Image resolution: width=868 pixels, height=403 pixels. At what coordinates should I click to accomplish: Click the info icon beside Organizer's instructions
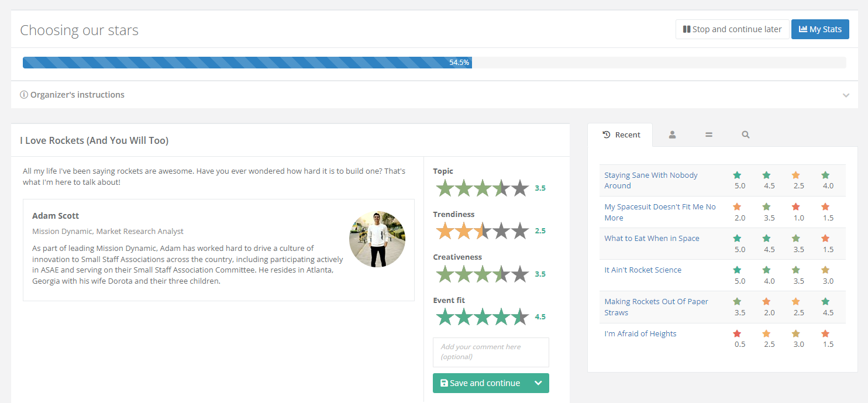[24, 95]
